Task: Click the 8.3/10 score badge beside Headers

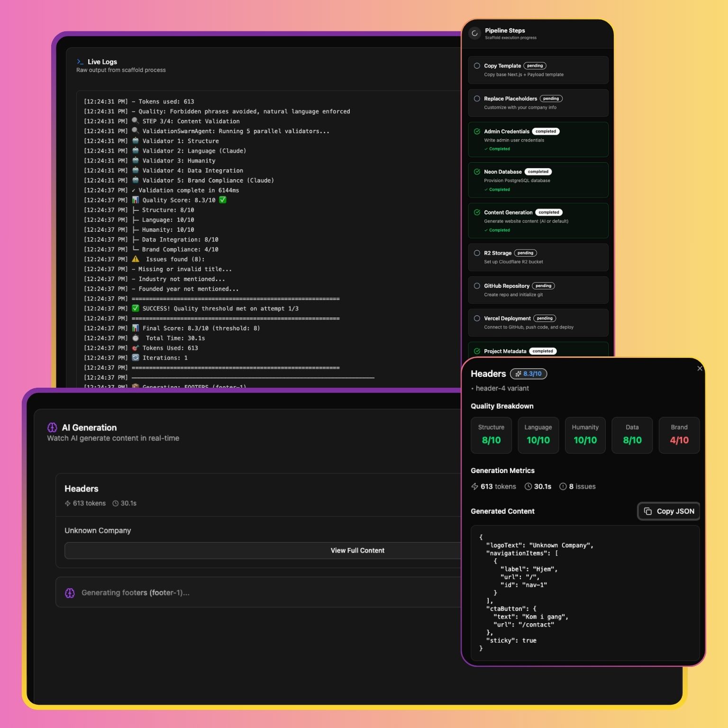Action: pyautogui.click(x=528, y=374)
